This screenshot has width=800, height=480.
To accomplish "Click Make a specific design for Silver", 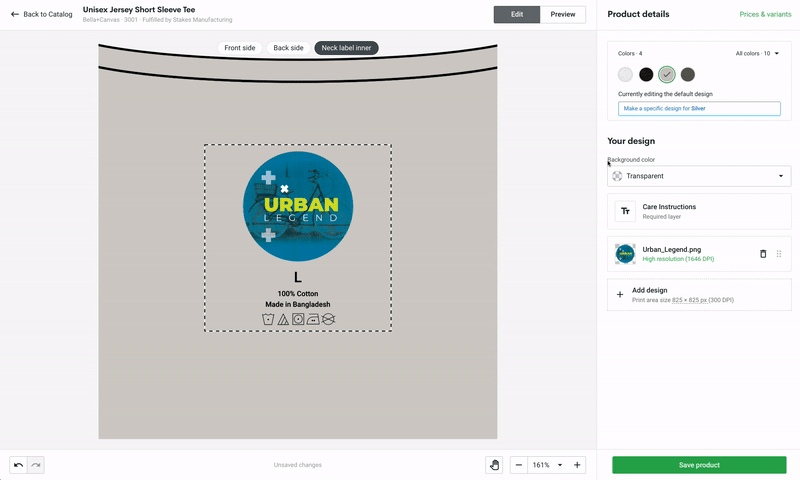I will (x=699, y=108).
